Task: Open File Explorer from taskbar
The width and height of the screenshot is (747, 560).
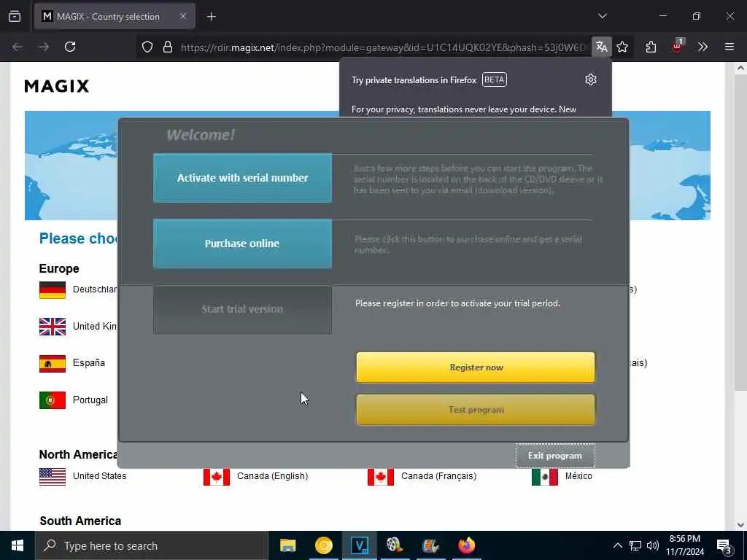Action: [x=287, y=545]
